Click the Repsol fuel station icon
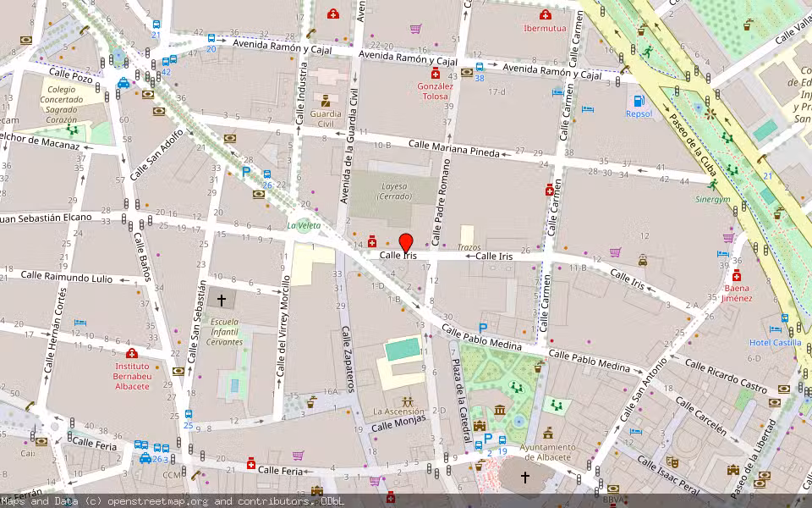Image resolution: width=812 pixels, height=508 pixels. click(x=639, y=101)
